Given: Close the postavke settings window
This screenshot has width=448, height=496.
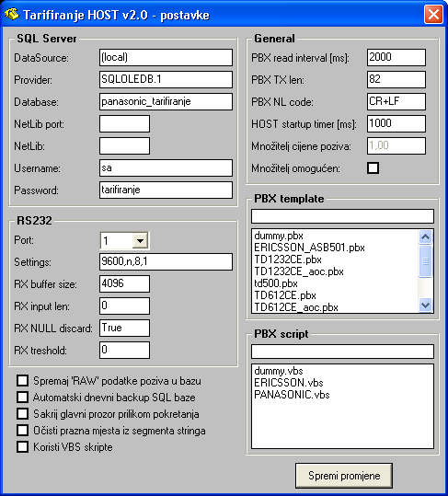Looking at the screenshot, I should click(433, 14).
